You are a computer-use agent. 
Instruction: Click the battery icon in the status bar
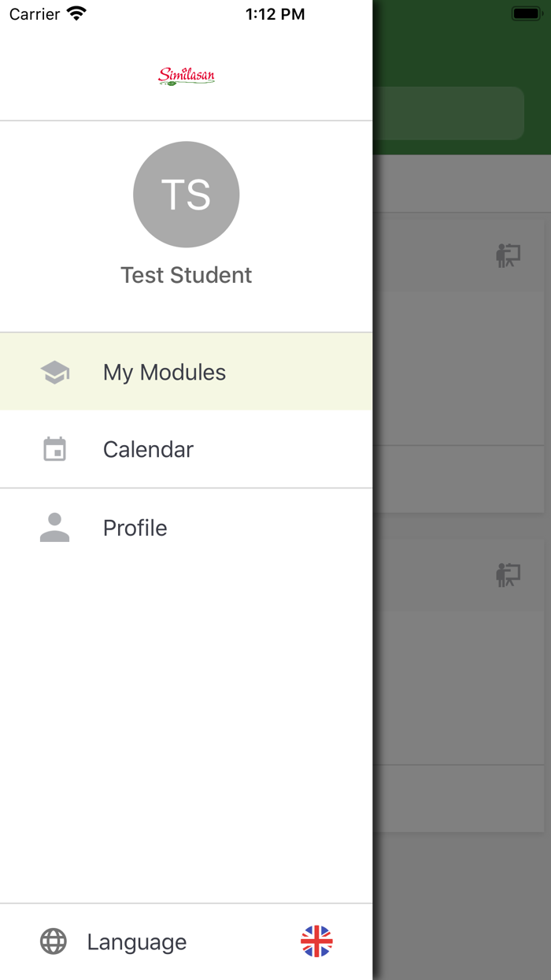click(525, 13)
